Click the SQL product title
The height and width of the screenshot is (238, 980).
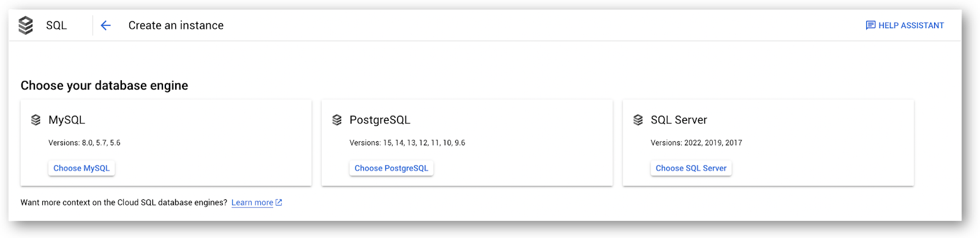click(56, 25)
